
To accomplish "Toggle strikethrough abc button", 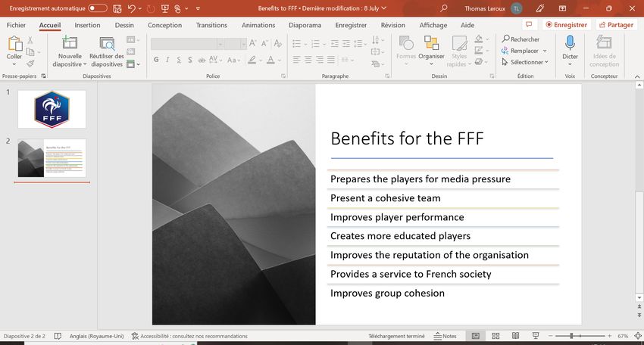I will (202, 60).
